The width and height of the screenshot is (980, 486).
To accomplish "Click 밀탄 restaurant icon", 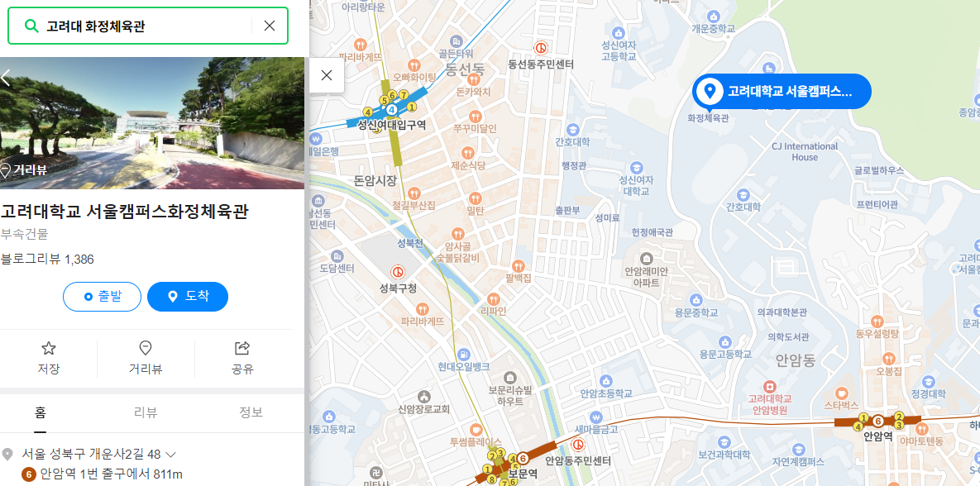I will pyautogui.click(x=475, y=198).
